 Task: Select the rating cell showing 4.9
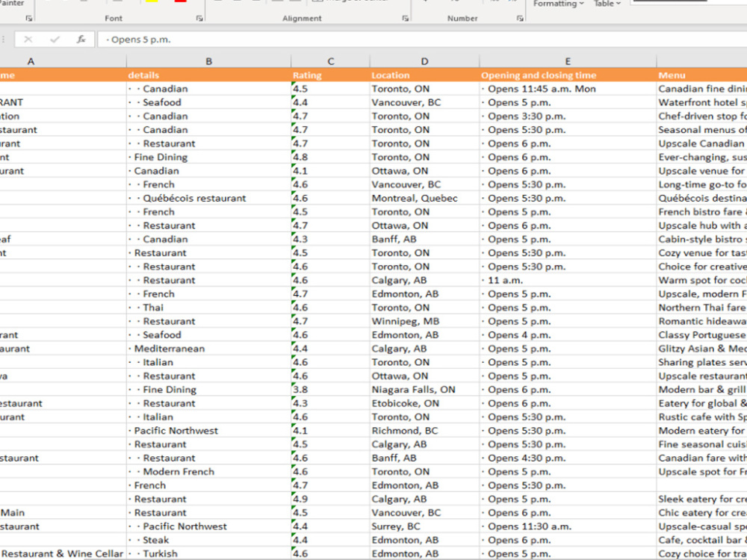pos(331,499)
